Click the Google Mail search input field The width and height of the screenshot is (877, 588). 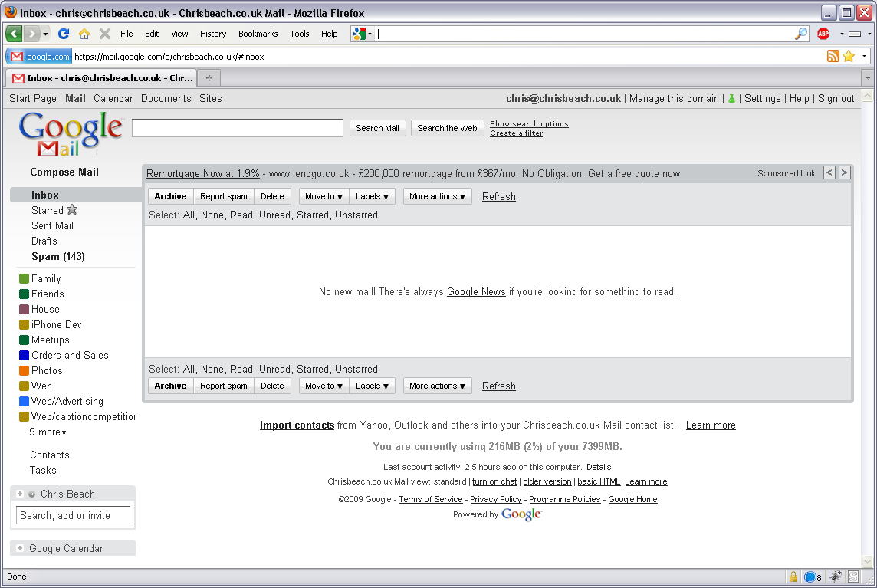coord(238,128)
